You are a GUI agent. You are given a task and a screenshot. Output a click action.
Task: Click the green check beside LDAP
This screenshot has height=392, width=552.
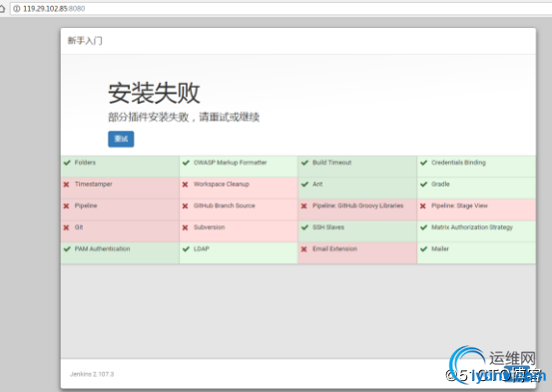[186, 248]
